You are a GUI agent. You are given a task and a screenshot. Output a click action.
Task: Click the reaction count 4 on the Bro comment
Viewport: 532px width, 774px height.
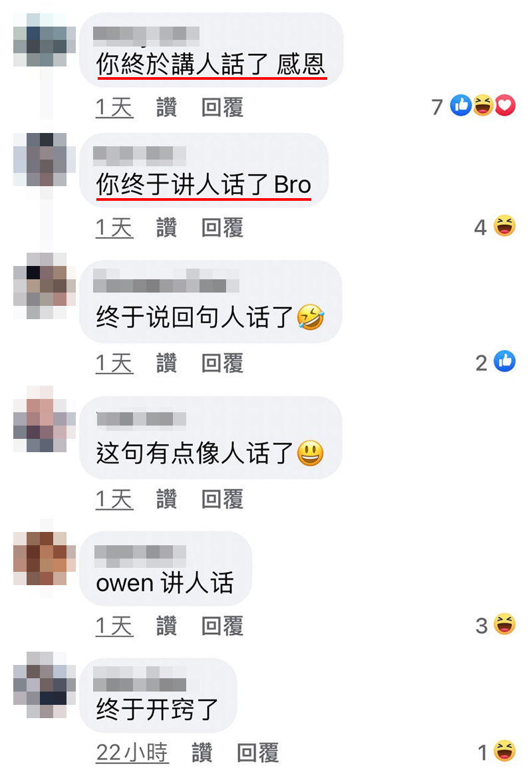(x=481, y=227)
